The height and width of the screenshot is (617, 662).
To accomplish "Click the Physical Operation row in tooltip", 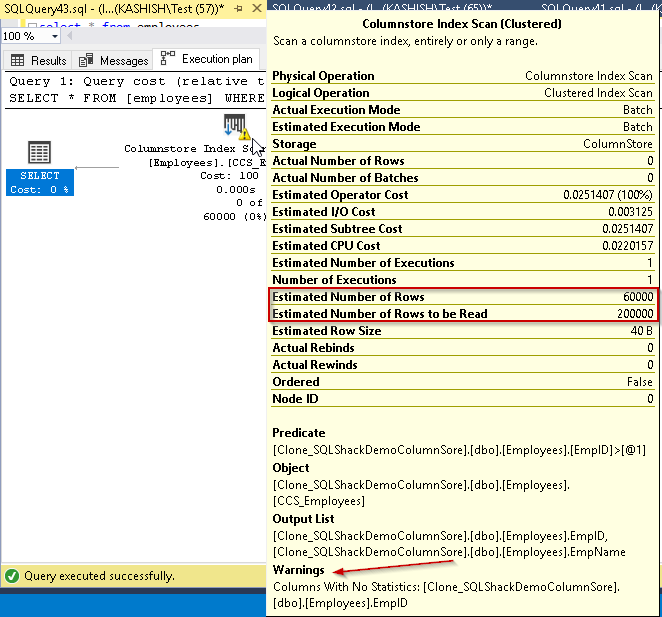I will pyautogui.click(x=462, y=76).
